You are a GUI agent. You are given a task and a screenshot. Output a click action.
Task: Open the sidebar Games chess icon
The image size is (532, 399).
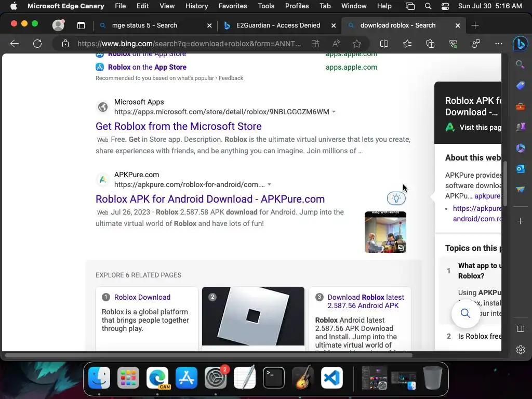pyautogui.click(x=521, y=127)
